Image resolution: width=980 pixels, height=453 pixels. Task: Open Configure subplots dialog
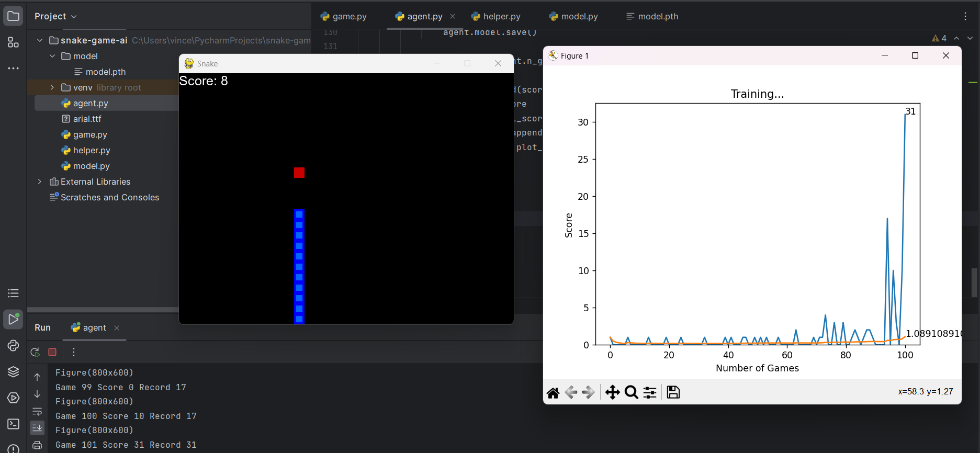click(650, 392)
